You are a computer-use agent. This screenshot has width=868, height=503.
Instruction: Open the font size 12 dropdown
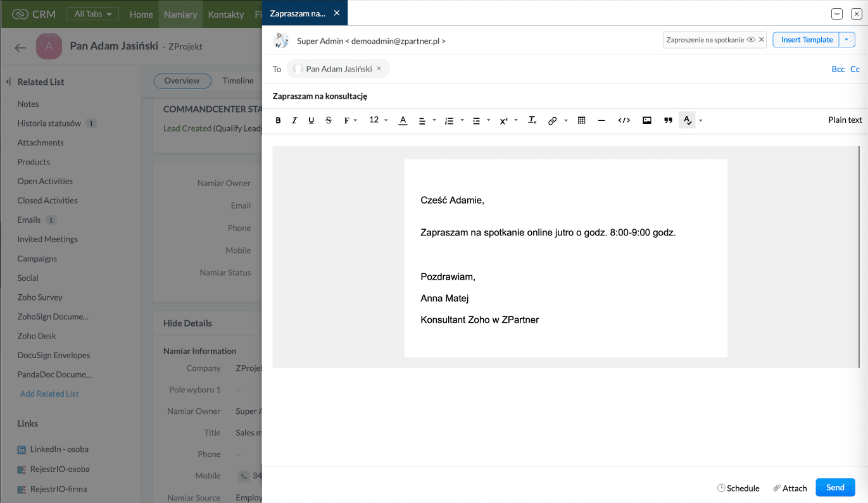pos(378,120)
